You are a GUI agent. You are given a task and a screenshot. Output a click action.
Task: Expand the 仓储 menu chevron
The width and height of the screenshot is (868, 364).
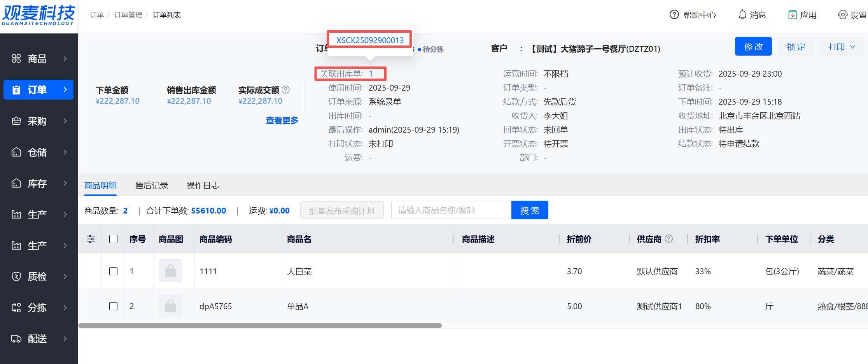[65, 152]
